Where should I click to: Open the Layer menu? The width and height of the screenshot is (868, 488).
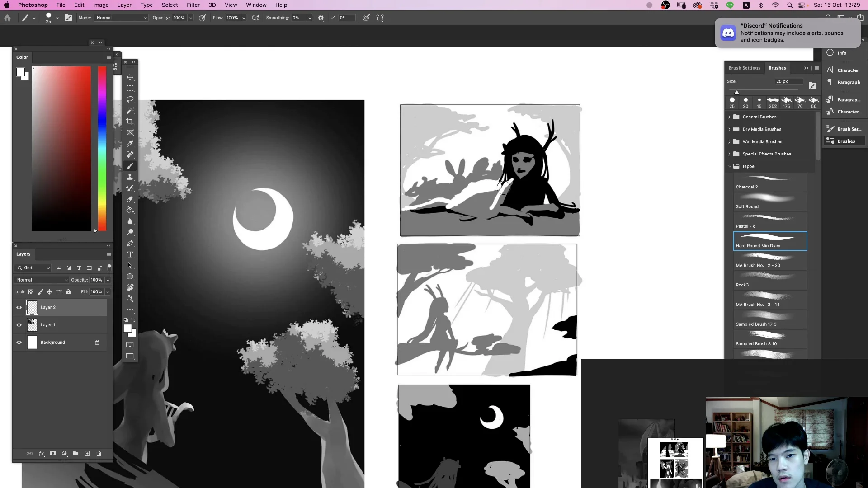[124, 5]
